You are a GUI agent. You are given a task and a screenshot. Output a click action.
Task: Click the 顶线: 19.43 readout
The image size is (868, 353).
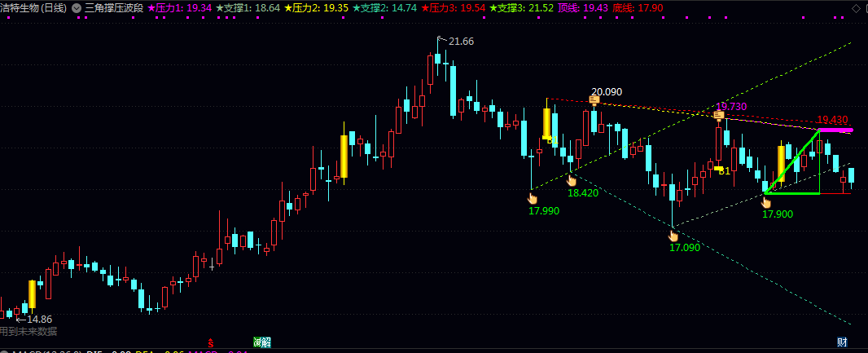tap(583, 8)
